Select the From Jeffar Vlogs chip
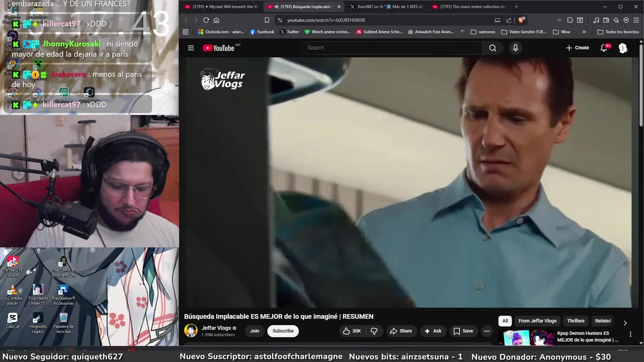The image size is (644, 362). [x=537, y=321]
